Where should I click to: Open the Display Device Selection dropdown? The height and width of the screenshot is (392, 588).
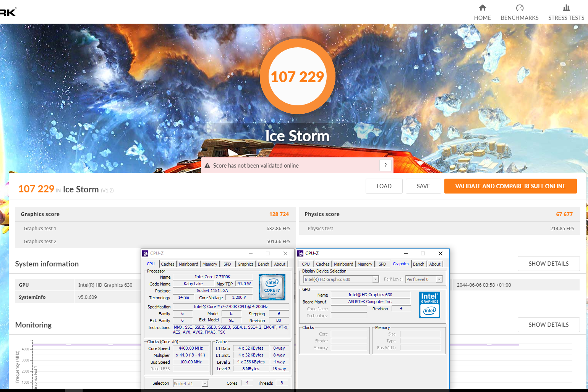tap(341, 279)
